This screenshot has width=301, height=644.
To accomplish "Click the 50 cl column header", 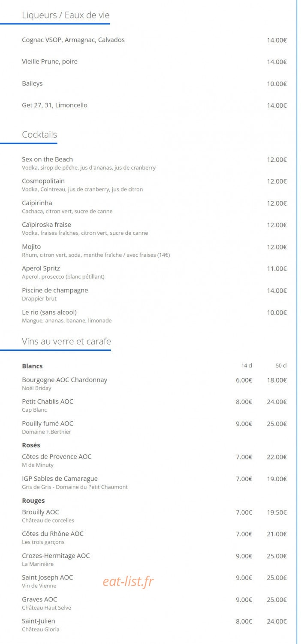I will point(281,366).
